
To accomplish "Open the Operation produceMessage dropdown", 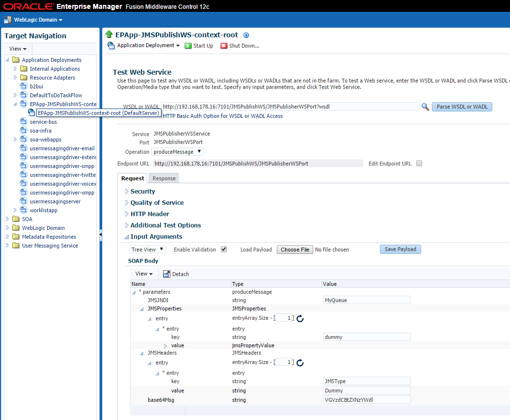I will (178, 152).
